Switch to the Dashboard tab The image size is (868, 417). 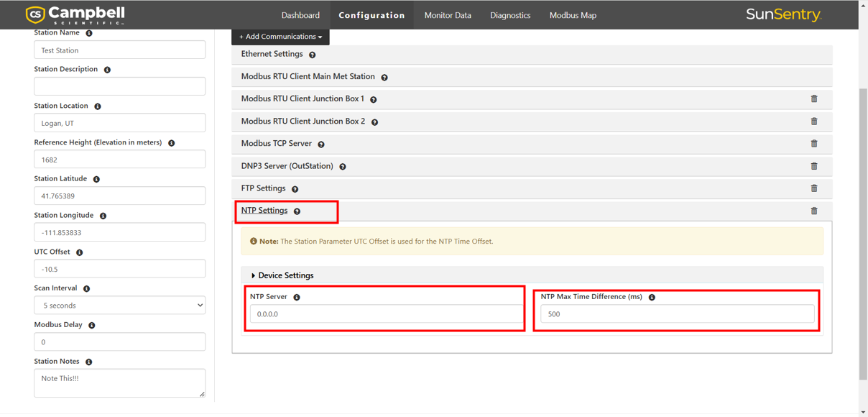point(300,15)
